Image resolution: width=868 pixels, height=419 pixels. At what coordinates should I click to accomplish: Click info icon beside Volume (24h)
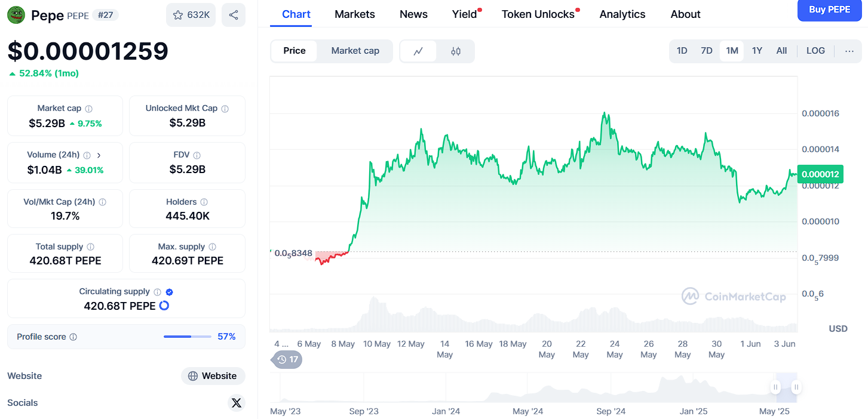coord(87,155)
